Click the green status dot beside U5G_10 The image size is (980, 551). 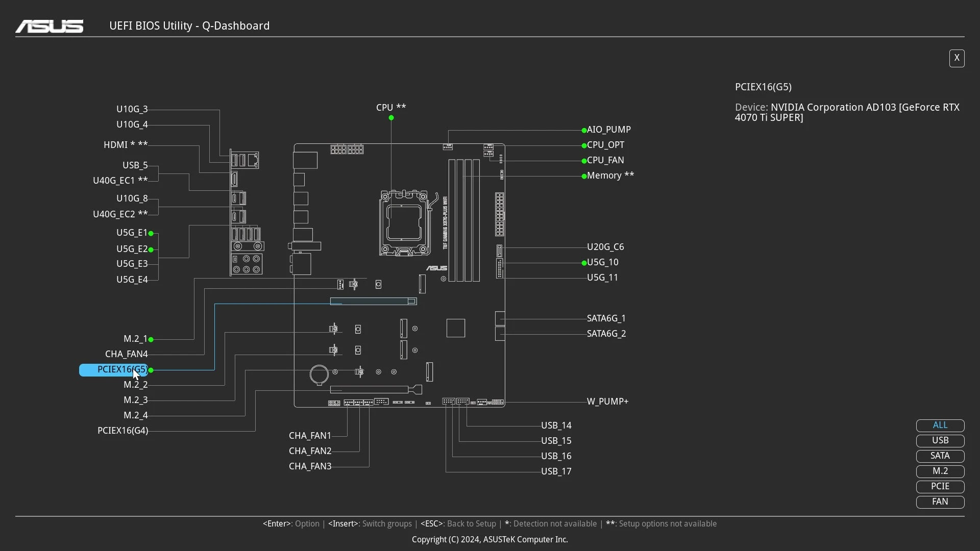[x=584, y=263]
